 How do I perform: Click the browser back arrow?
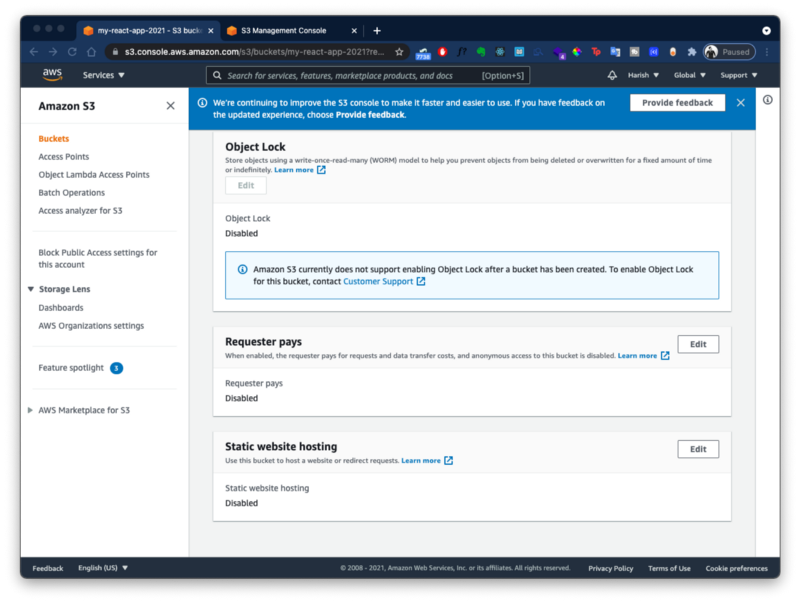(x=34, y=52)
